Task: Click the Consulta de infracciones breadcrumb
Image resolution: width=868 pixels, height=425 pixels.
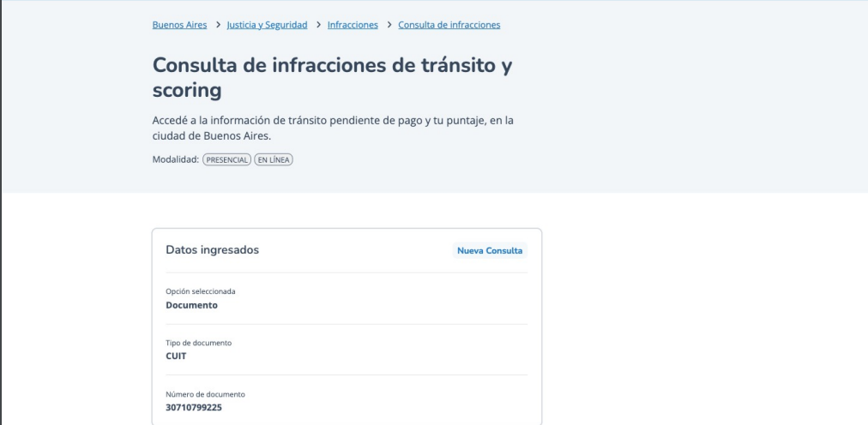Action: (449, 24)
